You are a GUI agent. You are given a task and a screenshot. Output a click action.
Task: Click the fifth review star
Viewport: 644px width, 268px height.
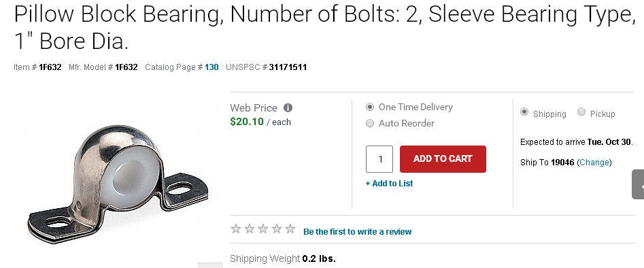click(290, 229)
